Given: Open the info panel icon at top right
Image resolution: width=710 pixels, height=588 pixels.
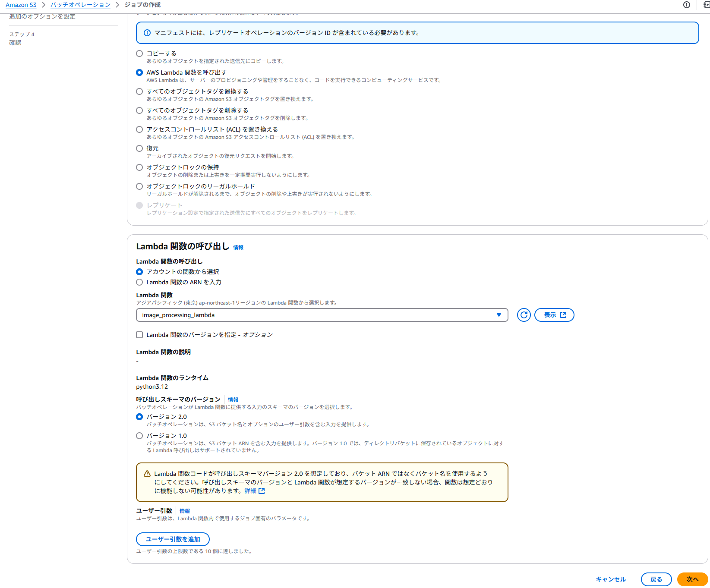Looking at the screenshot, I should [687, 5].
